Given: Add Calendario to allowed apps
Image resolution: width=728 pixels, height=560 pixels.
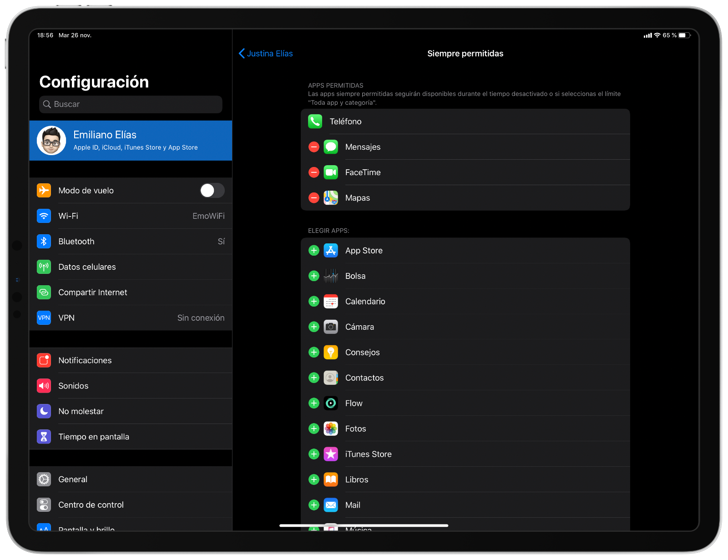Looking at the screenshot, I should pos(314,302).
